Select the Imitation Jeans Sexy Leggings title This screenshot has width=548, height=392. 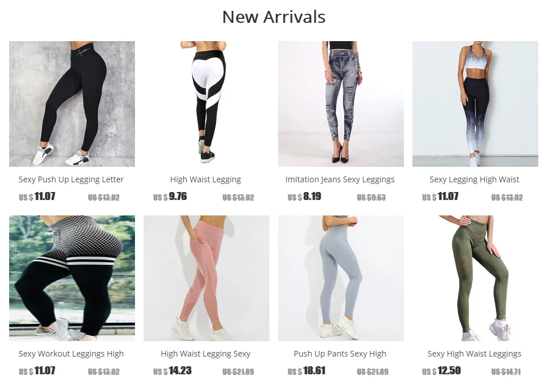pos(340,179)
